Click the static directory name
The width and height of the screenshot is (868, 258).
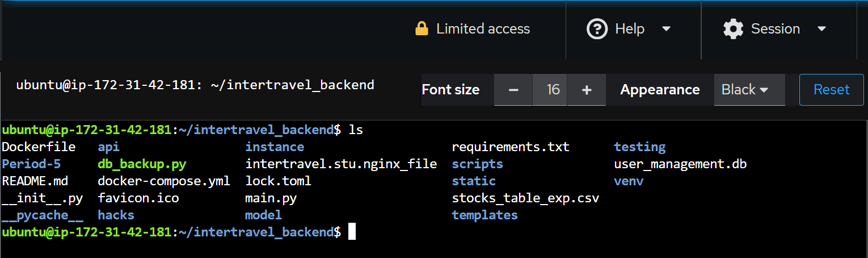click(x=474, y=181)
